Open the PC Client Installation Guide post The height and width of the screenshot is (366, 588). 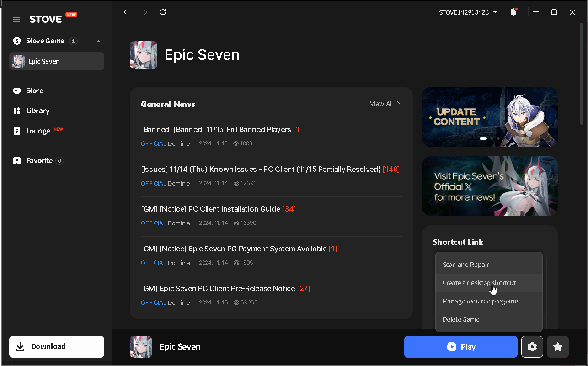click(219, 209)
